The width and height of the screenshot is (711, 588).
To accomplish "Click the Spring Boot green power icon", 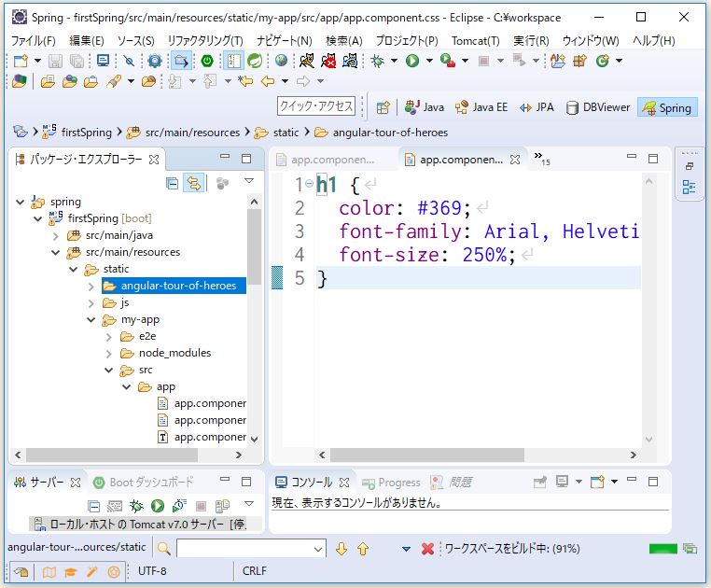I will point(207,61).
